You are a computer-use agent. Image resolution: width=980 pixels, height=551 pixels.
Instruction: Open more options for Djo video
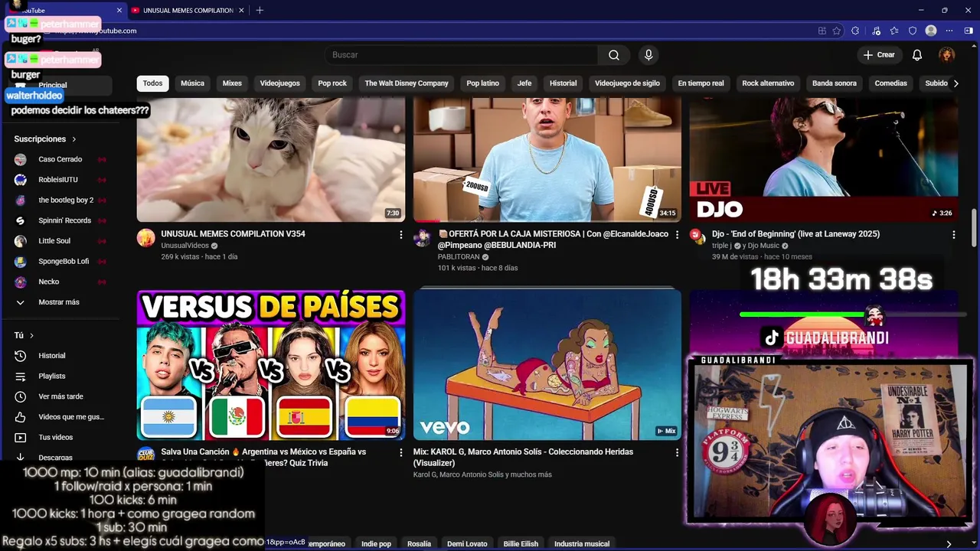click(953, 235)
